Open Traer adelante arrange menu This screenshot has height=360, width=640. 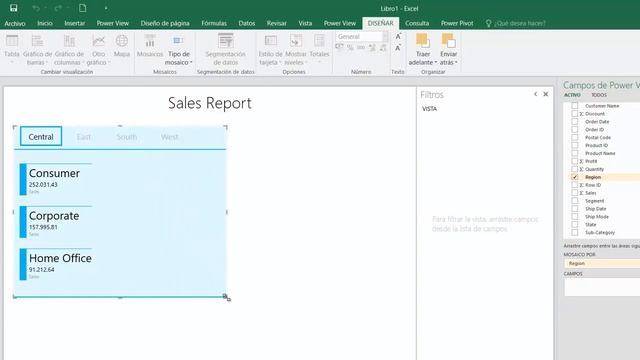[x=422, y=49]
